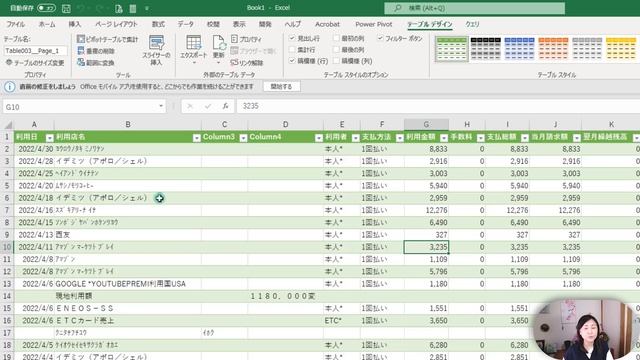The width and height of the screenshot is (640, 360).
Task: Click プロパティ in external table data group
Action: (x=247, y=39)
